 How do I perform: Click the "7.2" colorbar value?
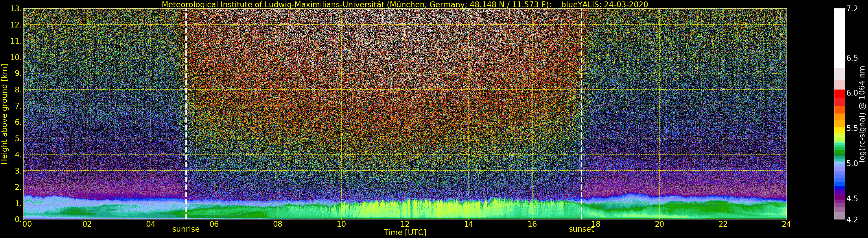(852, 9)
